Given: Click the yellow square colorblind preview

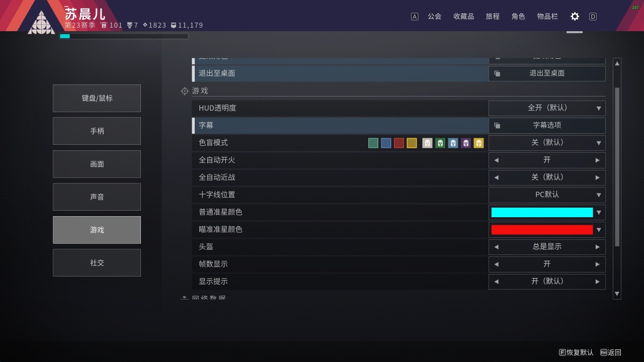Looking at the screenshot, I should (412, 143).
